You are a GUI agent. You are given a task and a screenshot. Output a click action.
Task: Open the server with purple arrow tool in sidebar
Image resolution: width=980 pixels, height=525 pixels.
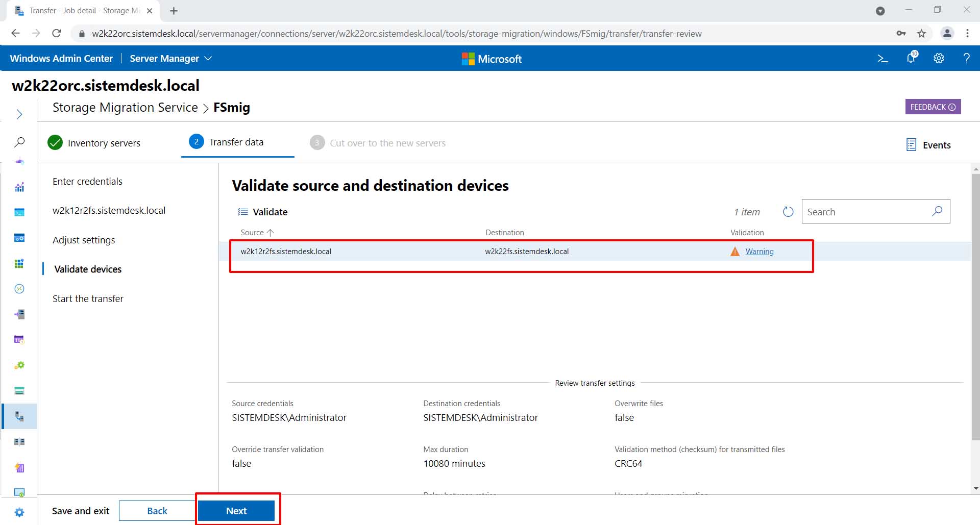(x=19, y=314)
